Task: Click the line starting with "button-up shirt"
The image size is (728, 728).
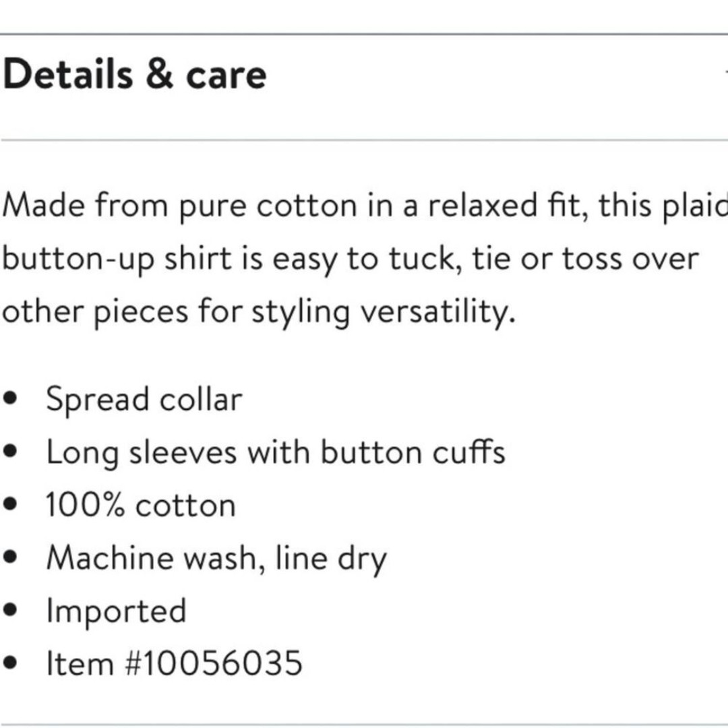Action: point(351,258)
